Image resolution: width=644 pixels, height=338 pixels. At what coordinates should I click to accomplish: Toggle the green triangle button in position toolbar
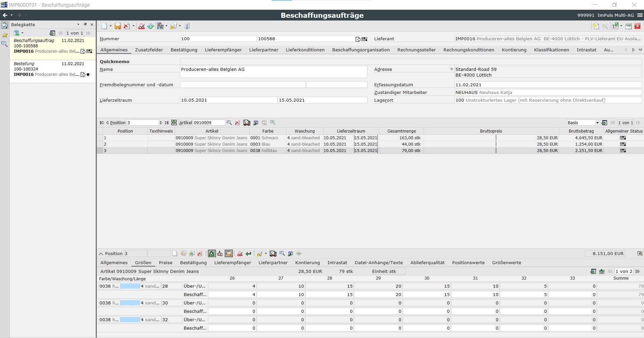pyautogui.click(x=211, y=254)
